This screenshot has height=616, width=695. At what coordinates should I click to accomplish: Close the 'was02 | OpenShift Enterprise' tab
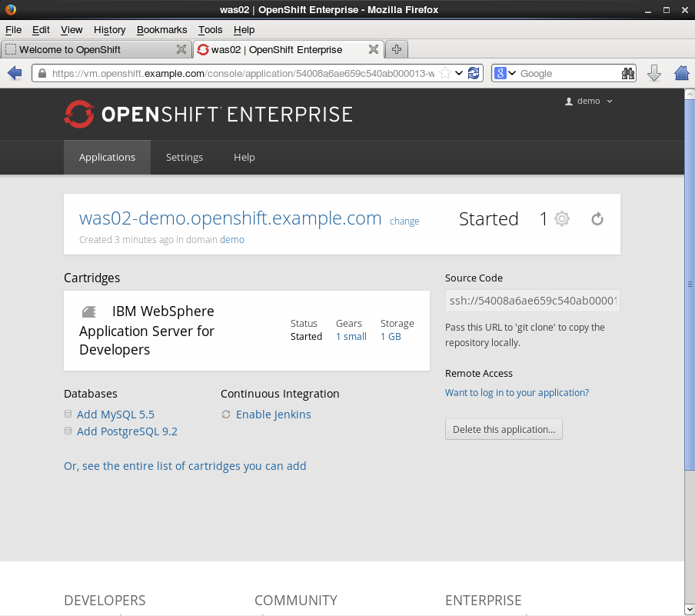point(374,49)
